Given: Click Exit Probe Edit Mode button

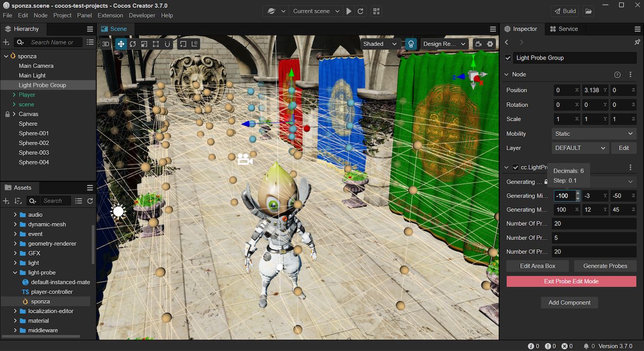Looking at the screenshot, I should point(571,282).
